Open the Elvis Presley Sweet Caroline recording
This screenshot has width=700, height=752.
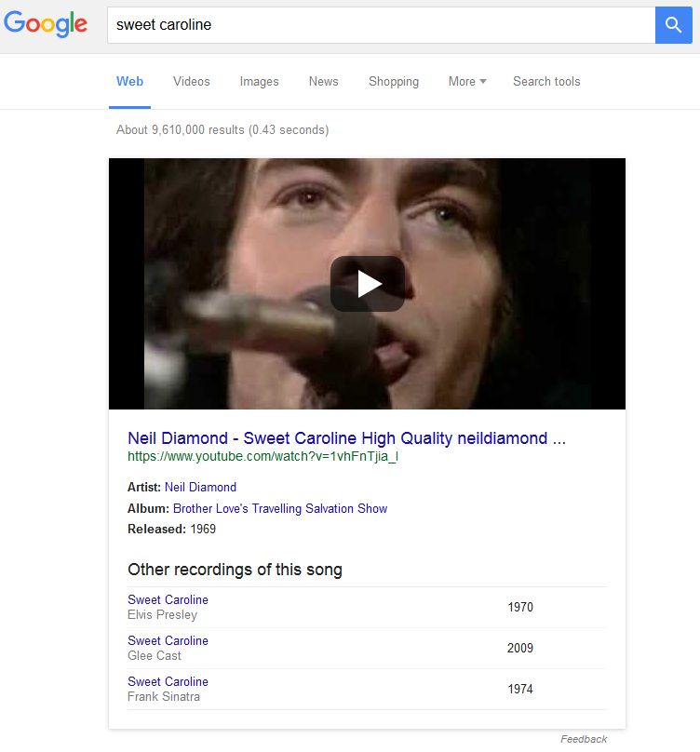tap(168, 600)
